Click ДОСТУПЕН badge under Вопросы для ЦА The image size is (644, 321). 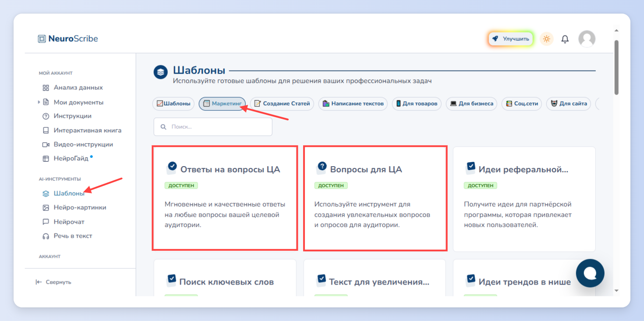[x=331, y=185]
